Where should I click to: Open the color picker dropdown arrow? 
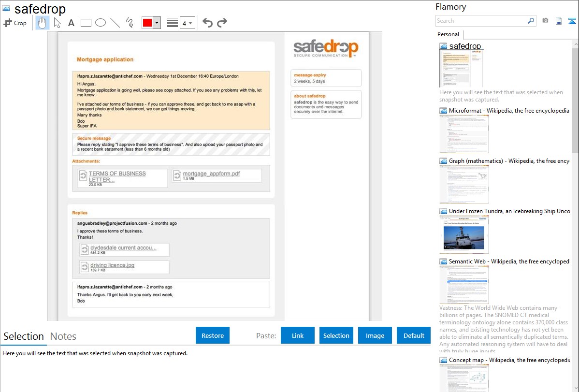click(157, 23)
